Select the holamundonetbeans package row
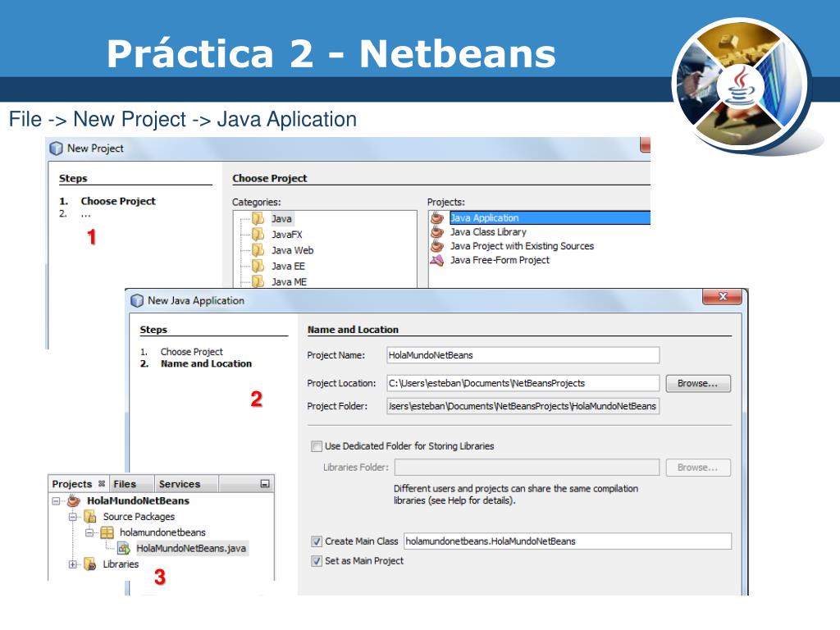Screen dimensions: 840x630 (x=162, y=532)
